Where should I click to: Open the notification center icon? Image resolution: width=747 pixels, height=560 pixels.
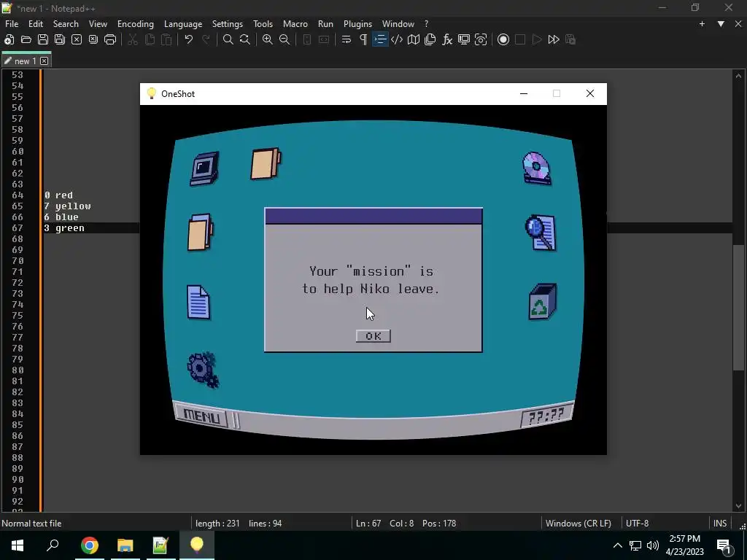[x=724, y=545]
